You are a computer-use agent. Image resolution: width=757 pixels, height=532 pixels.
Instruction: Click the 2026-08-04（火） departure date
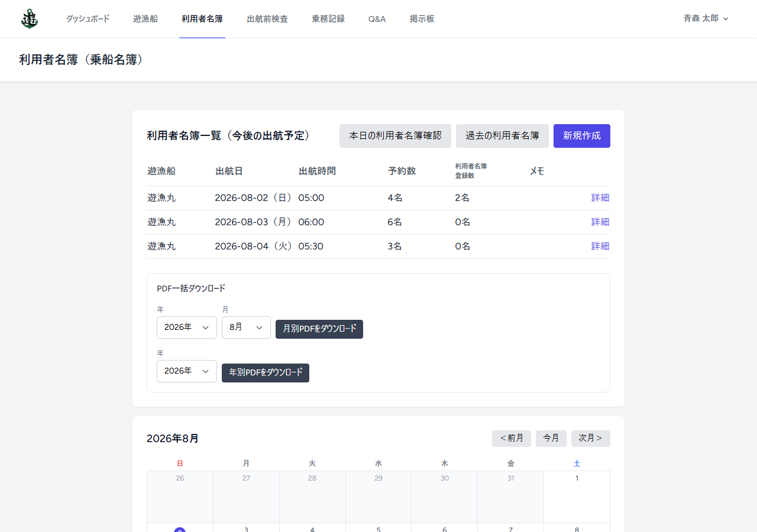254,246
